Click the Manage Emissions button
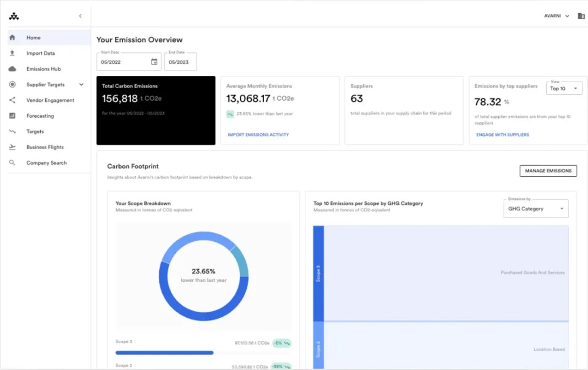This screenshot has width=588, height=370. [x=548, y=171]
